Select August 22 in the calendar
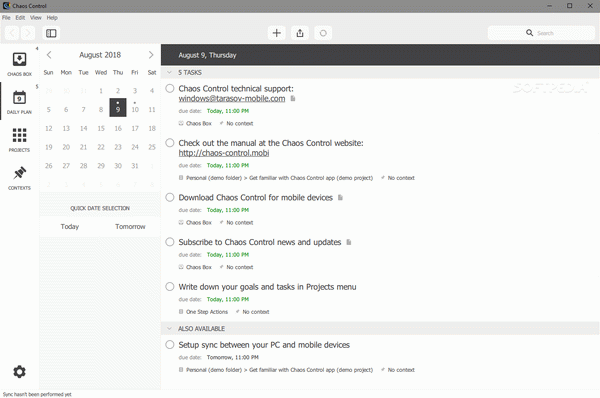 pyautogui.click(x=101, y=147)
